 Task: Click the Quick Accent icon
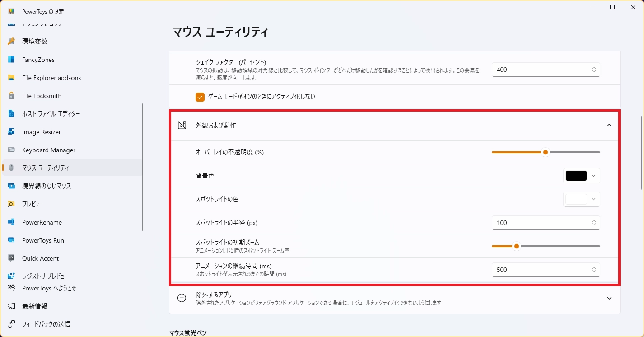(x=12, y=258)
